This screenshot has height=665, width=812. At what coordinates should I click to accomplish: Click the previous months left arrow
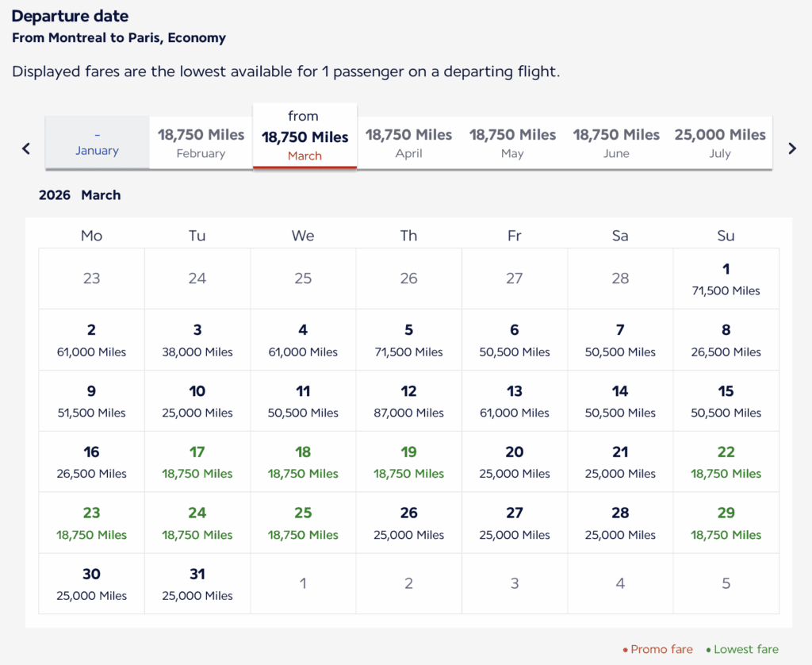coord(26,148)
